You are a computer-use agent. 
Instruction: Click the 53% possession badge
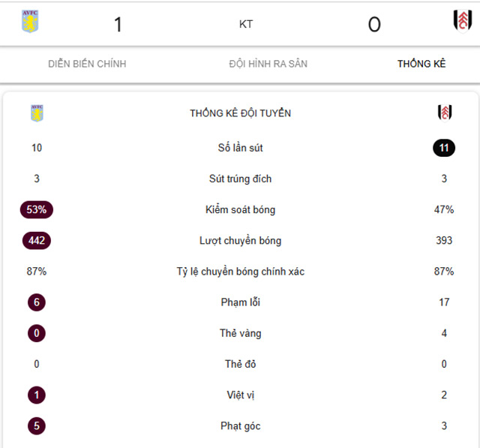click(37, 209)
